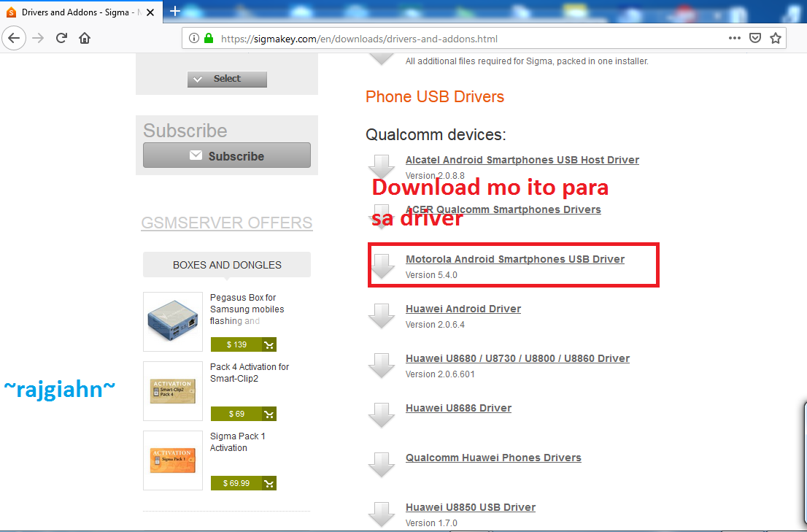
Task: Select 'Version 1.7.0' text
Action: (x=431, y=523)
